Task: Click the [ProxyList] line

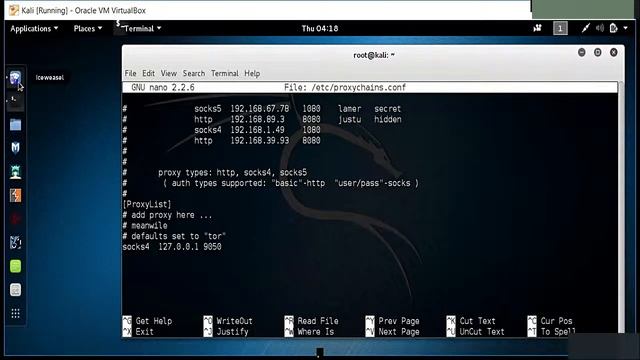Action: coord(147,204)
